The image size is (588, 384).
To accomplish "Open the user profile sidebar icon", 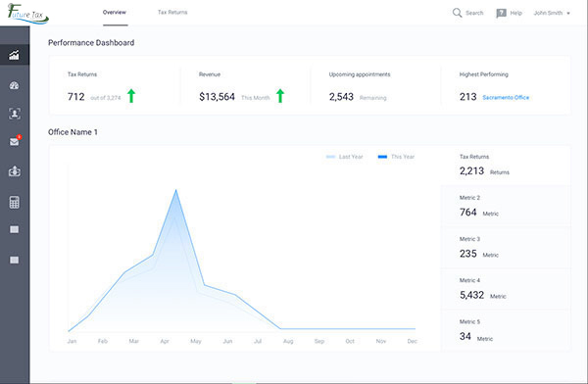I will pos(15,114).
